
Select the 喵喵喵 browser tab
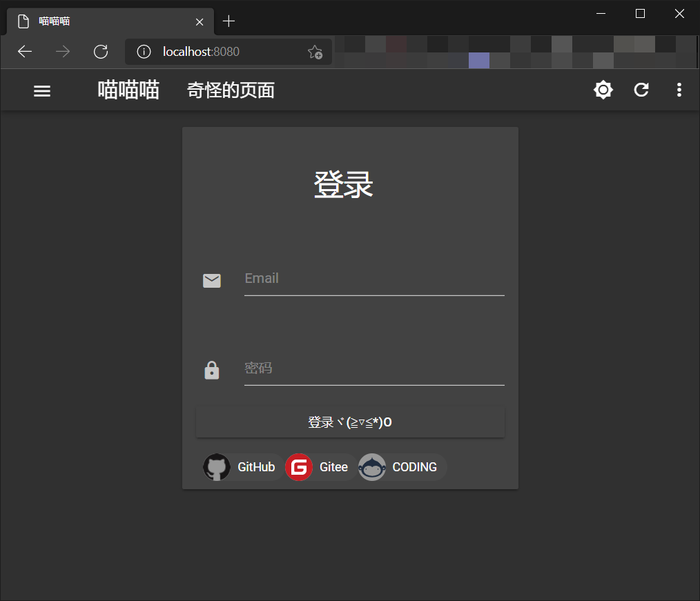coord(104,21)
